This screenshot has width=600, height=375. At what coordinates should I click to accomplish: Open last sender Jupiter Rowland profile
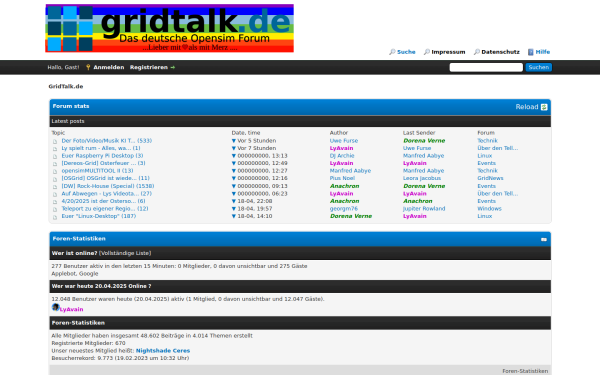[424, 209]
